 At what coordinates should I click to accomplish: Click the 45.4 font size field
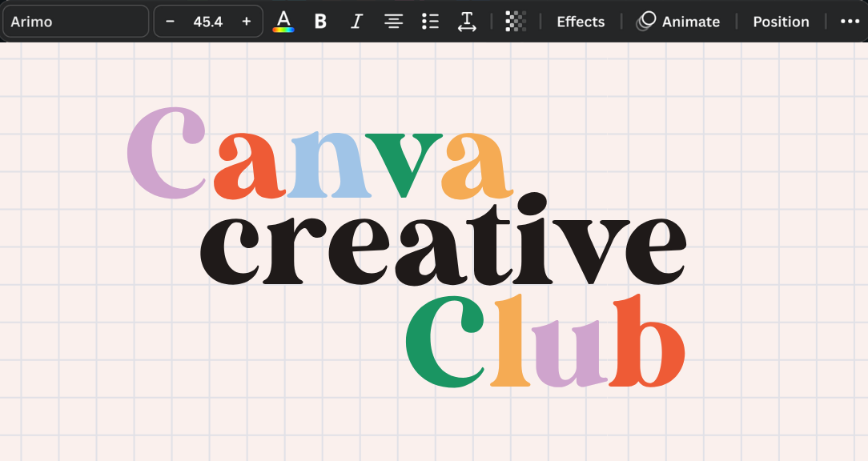tap(207, 22)
